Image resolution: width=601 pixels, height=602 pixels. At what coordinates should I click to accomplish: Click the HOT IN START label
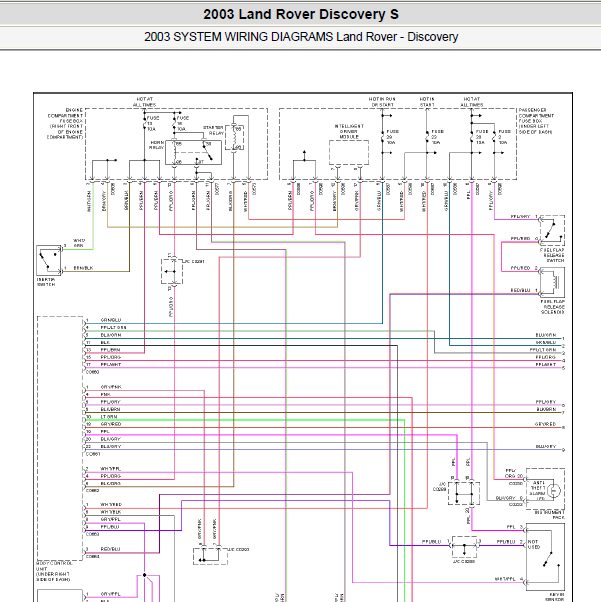click(427, 102)
